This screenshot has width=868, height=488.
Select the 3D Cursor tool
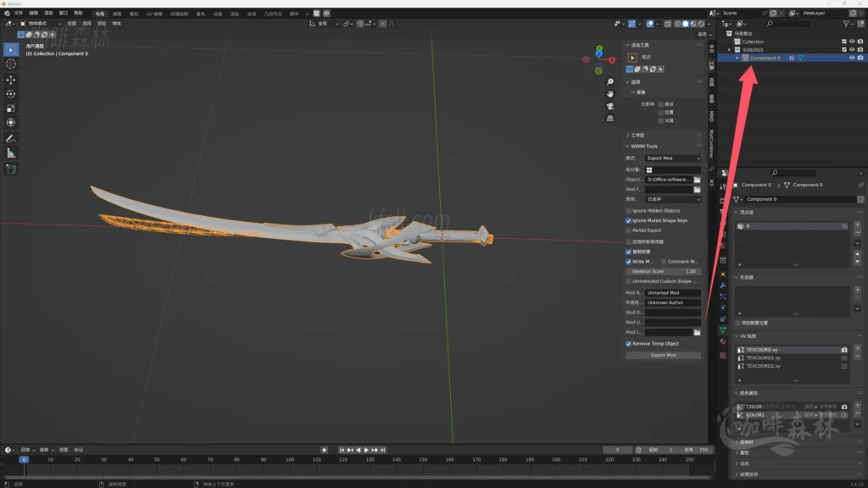tap(11, 64)
